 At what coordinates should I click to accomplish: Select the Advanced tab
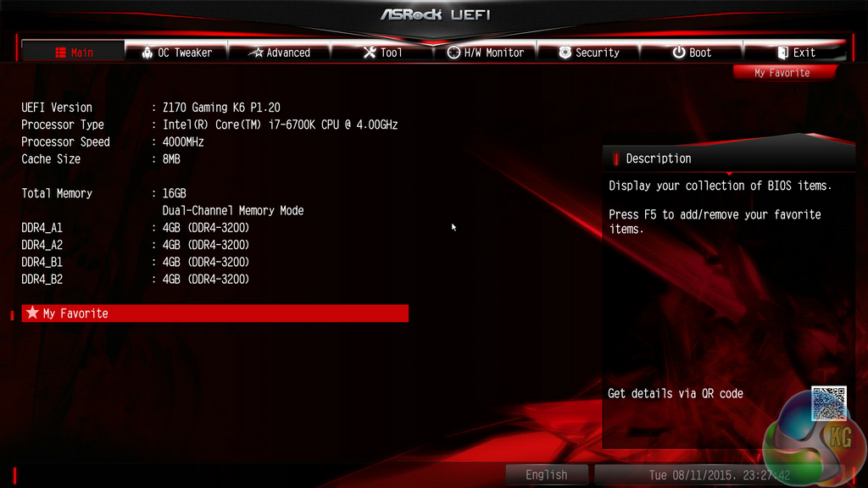pyautogui.click(x=280, y=52)
